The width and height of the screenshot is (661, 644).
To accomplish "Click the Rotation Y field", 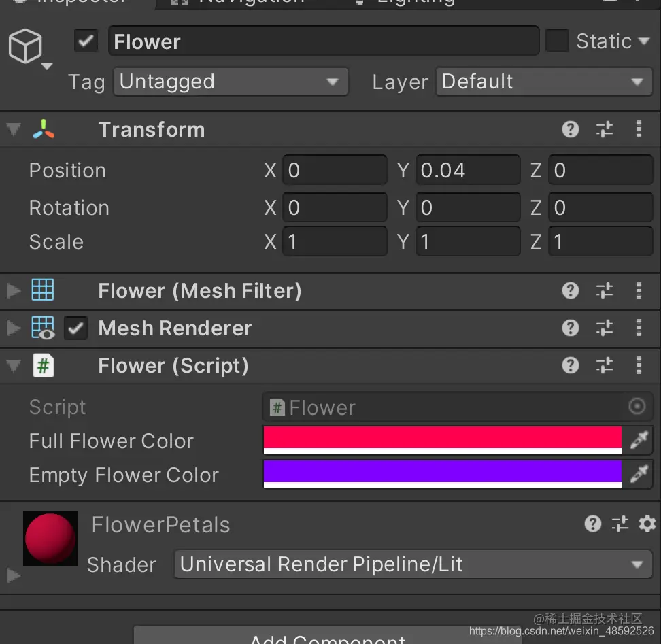I will pos(468,207).
